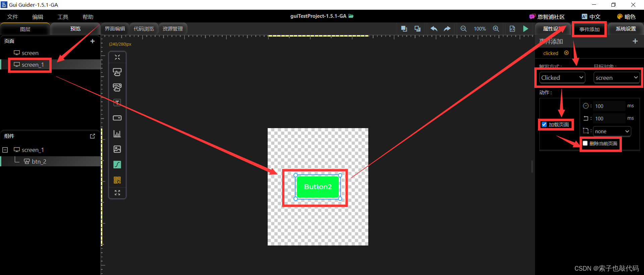Select the green Button2 on the canvas
The width and height of the screenshot is (644, 275).
(318, 187)
